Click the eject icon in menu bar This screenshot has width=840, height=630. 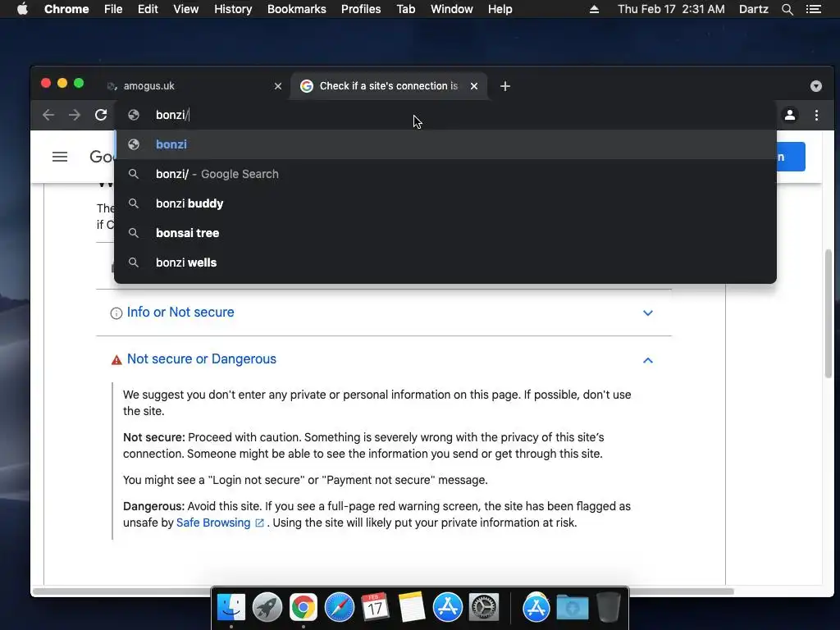click(x=594, y=9)
